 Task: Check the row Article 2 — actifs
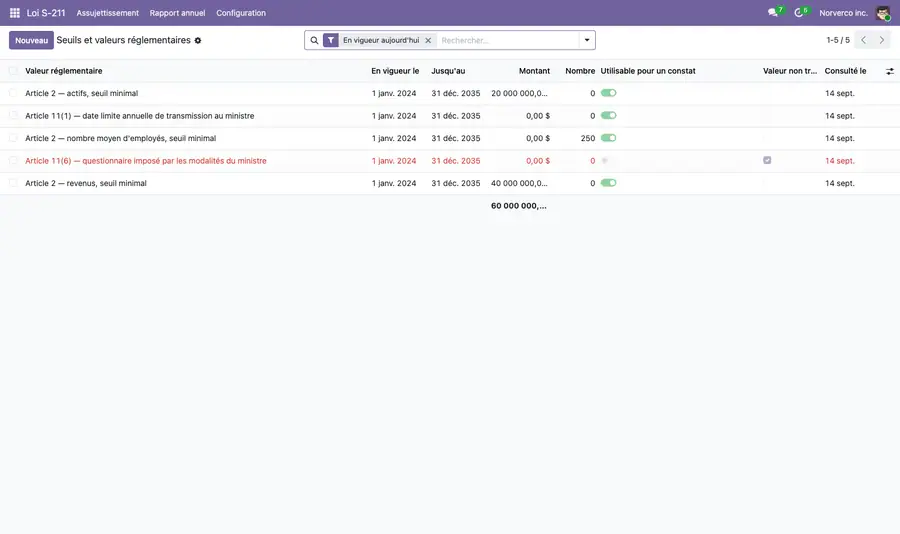[13, 93]
